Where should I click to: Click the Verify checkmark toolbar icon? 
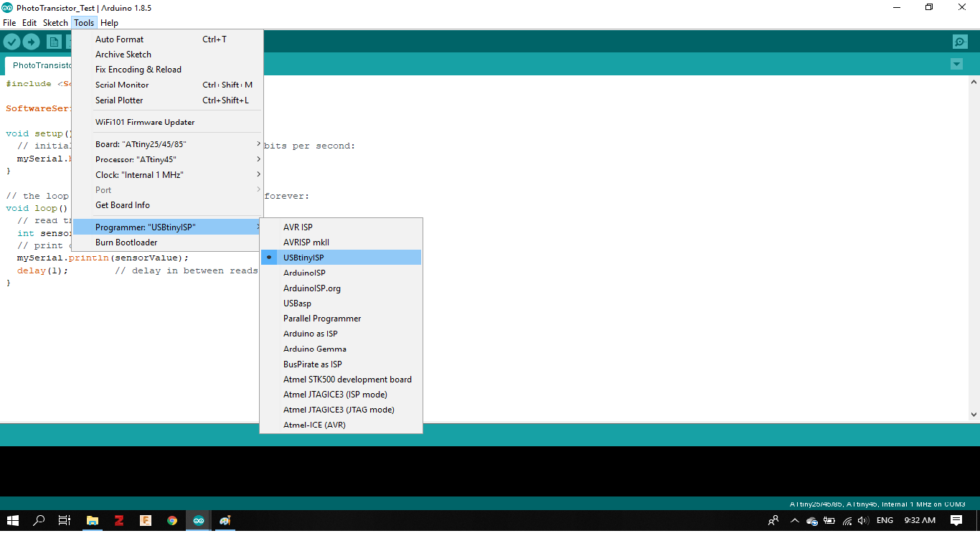[11, 42]
